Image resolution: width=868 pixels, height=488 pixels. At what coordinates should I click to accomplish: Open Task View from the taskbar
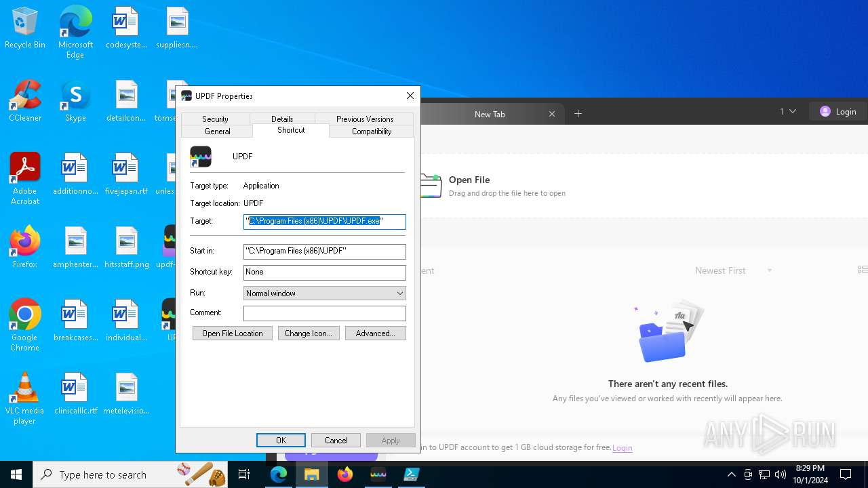[x=244, y=474]
